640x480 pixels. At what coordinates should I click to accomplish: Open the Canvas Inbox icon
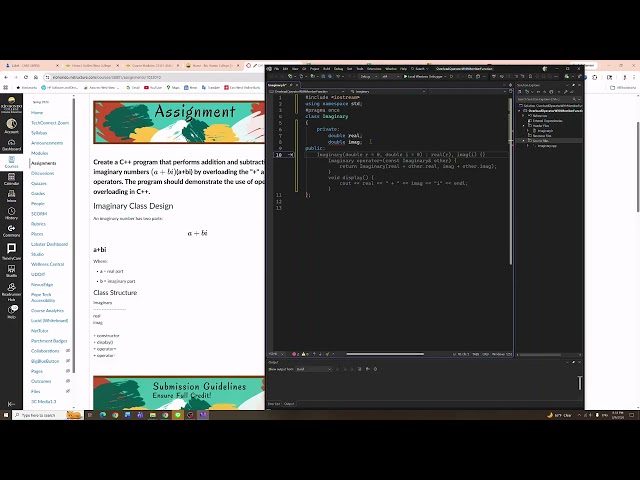(x=11, y=196)
